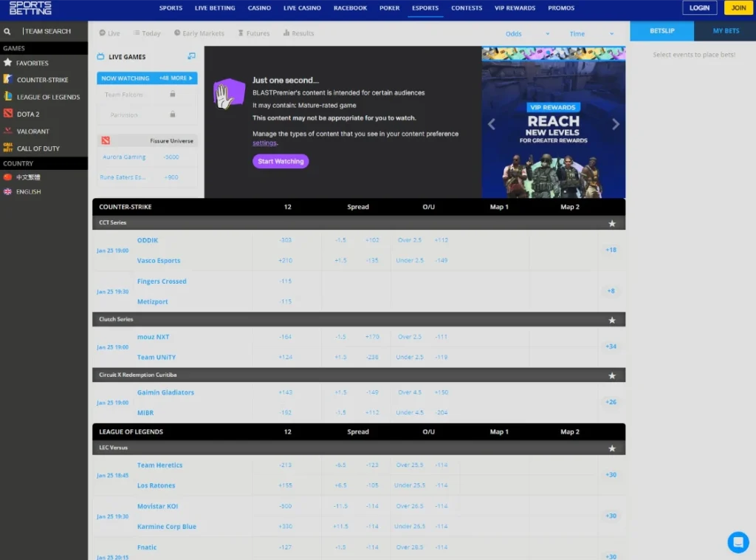Open the Live Casino menu item
Screen dimensions: 756x560
click(x=302, y=8)
